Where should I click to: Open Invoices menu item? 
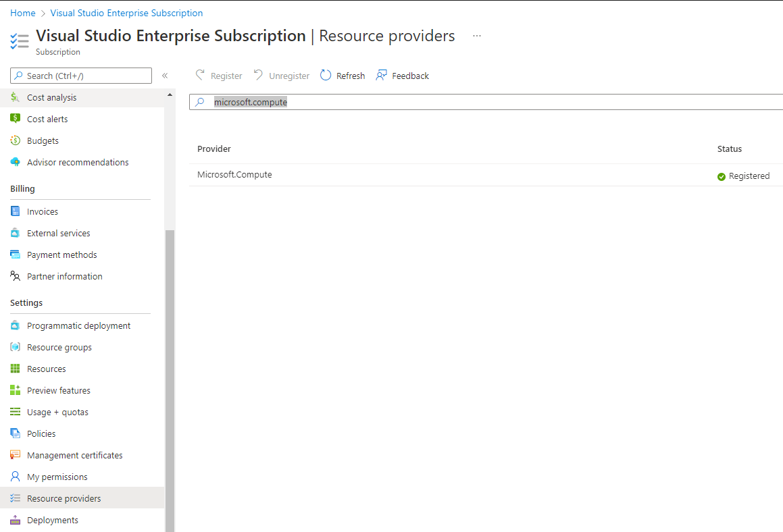click(x=82, y=211)
